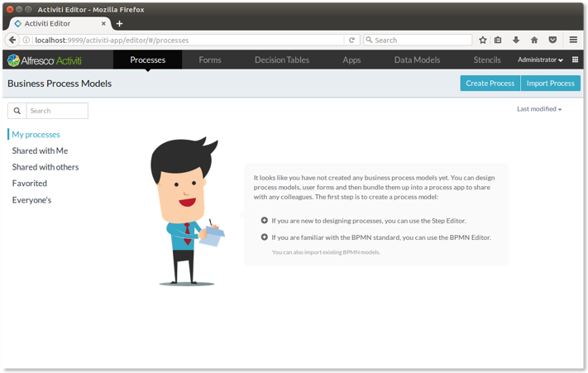Open a new browser tab with plus
The height and width of the screenshot is (373, 588).
click(119, 24)
